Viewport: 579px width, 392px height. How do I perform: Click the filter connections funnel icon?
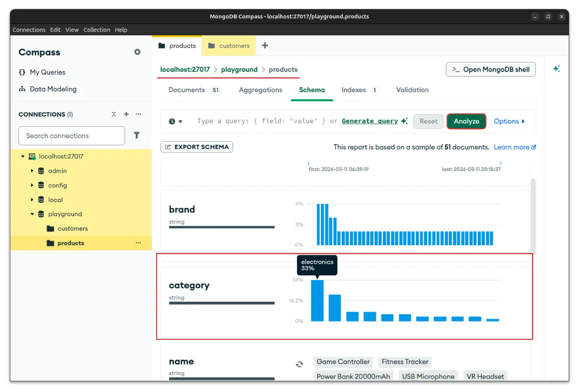tap(137, 136)
